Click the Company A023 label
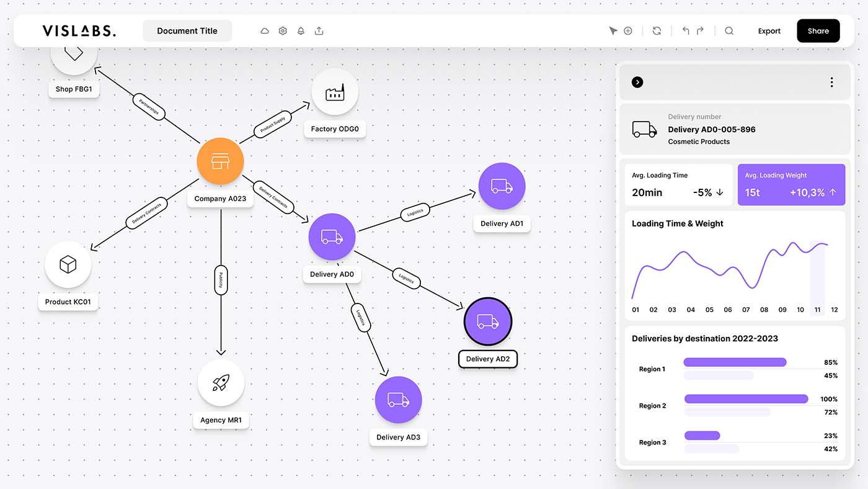Viewport: 868px width, 489px height. [220, 199]
